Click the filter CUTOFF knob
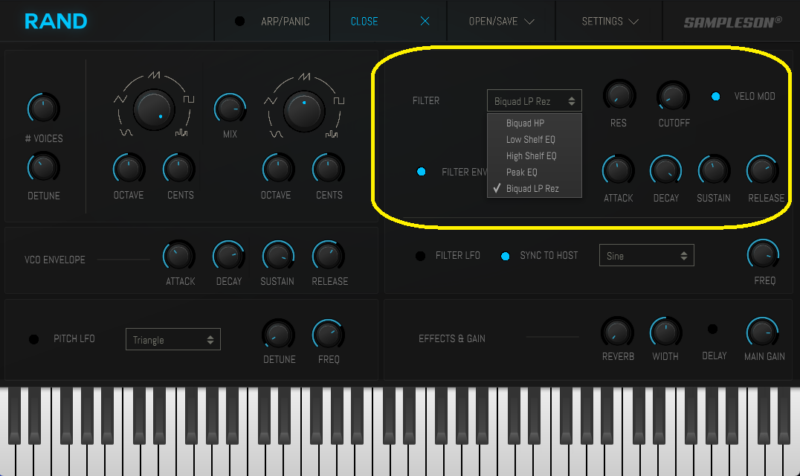 click(672, 96)
